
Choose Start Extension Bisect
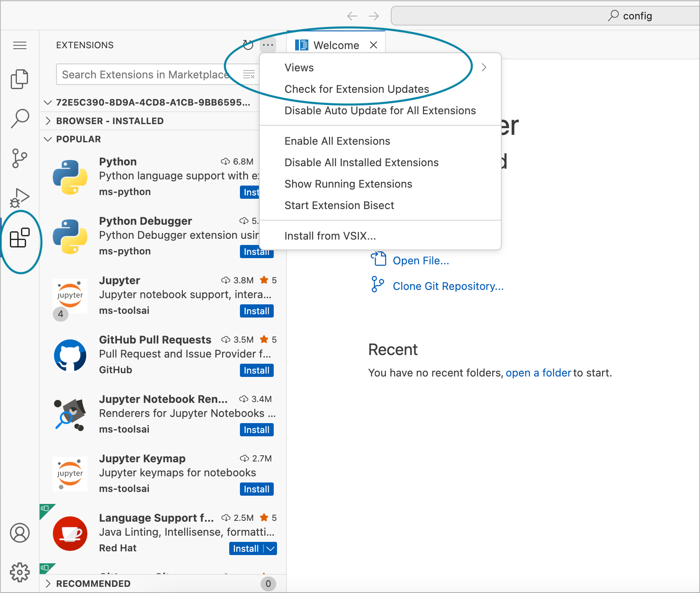click(x=380, y=205)
